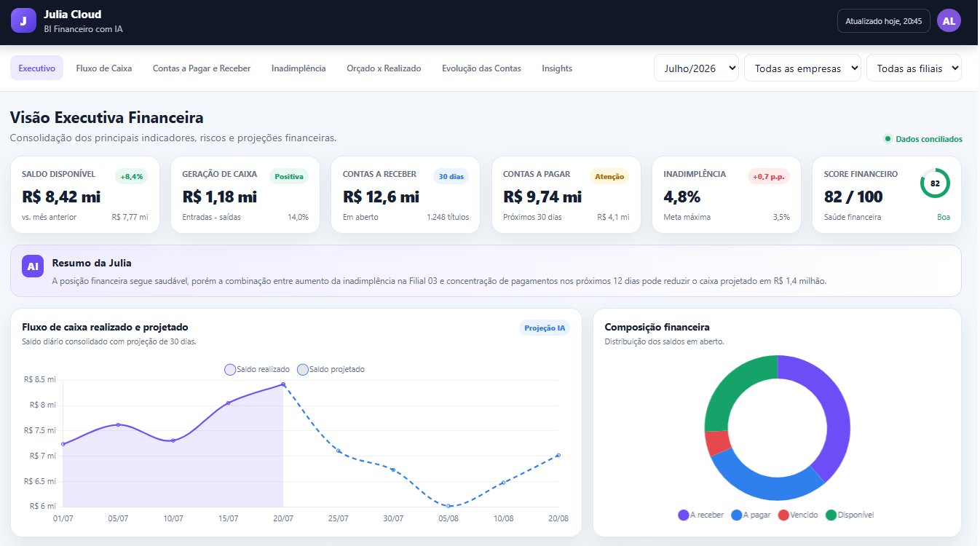The image size is (980, 546).
Task: Click the Julia Cloud "J" logo icon
Action: pyautogui.click(x=23, y=20)
